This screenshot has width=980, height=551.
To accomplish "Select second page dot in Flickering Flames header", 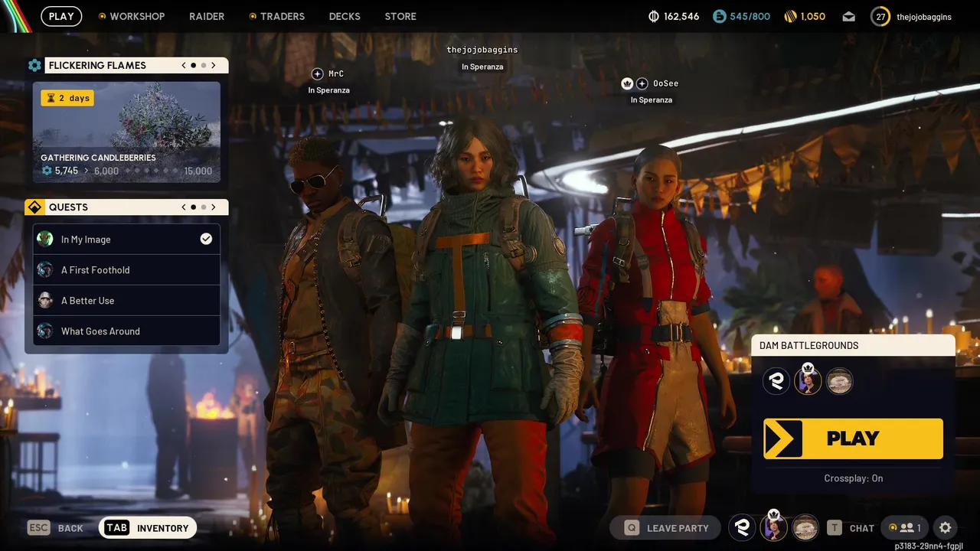I will tap(204, 65).
